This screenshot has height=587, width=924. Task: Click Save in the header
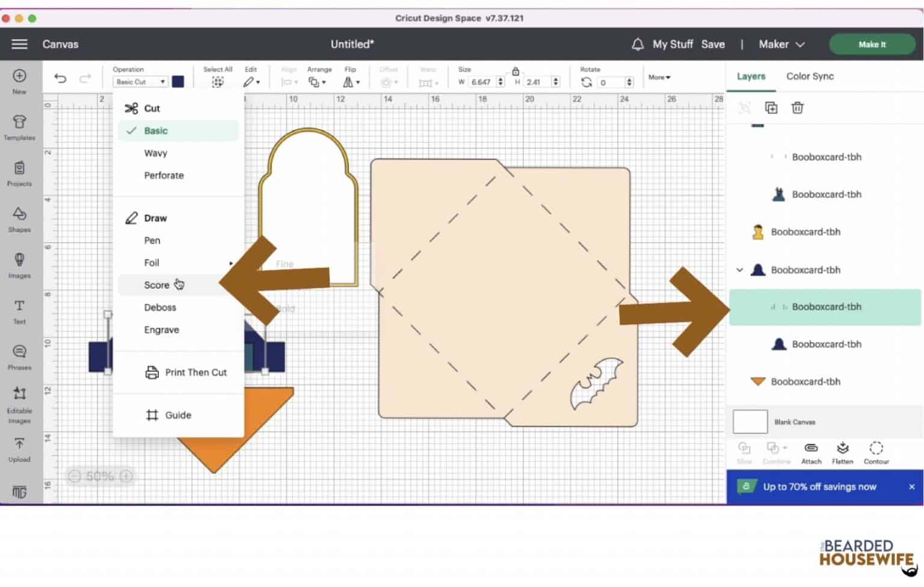713,45
